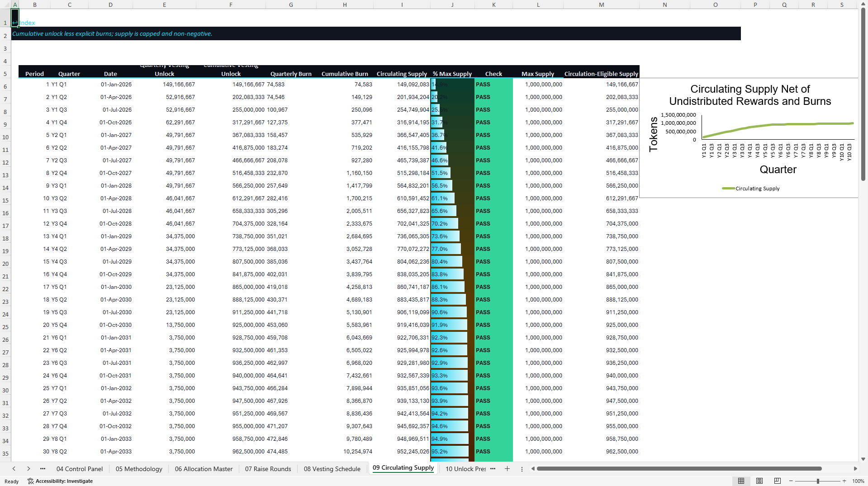Click the Circulating Supply chart legend entry
Screen dimensions: 868x486
751,189
